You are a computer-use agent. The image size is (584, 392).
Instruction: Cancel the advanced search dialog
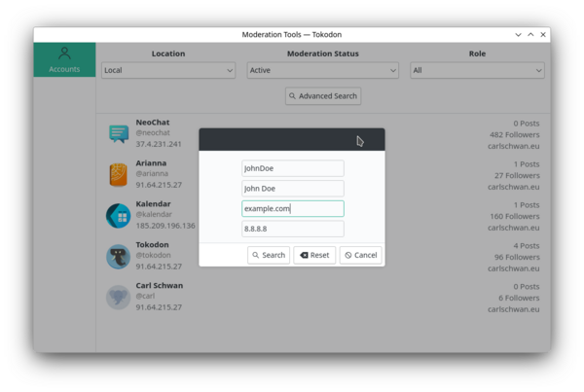point(360,255)
